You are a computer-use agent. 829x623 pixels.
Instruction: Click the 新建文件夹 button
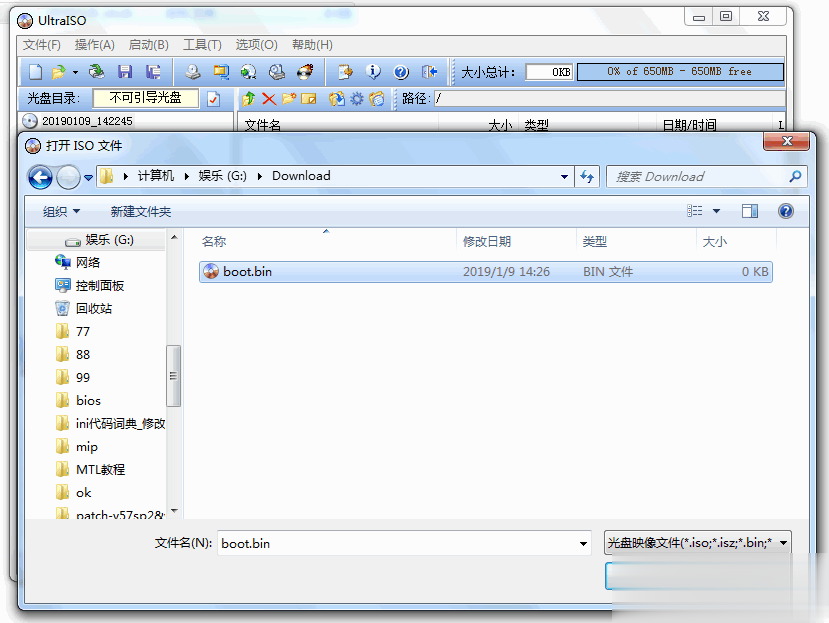point(141,212)
